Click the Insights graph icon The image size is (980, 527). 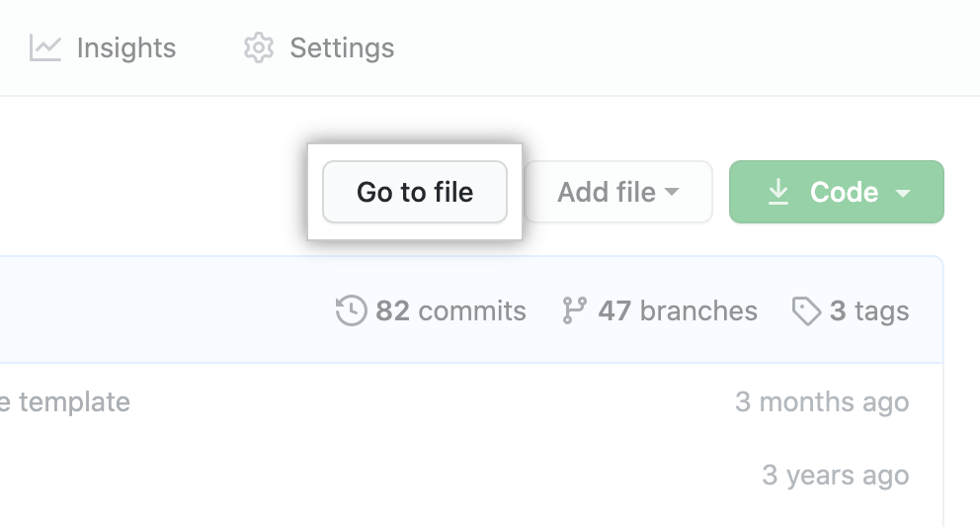45,47
